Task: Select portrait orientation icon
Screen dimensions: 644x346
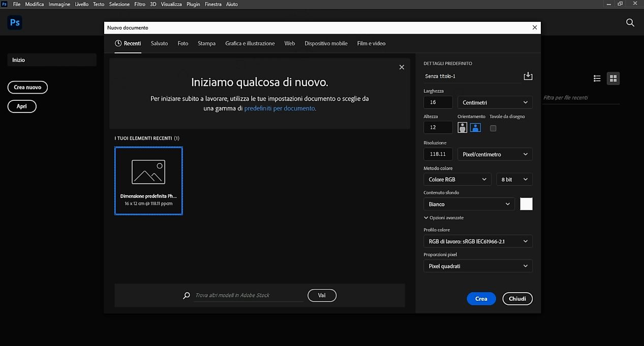Action: [x=462, y=128]
